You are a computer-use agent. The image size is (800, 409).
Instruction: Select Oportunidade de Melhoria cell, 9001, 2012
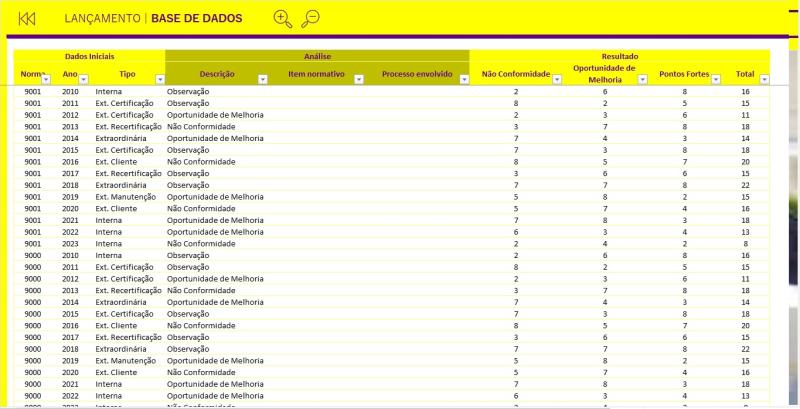click(x=215, y=115)
